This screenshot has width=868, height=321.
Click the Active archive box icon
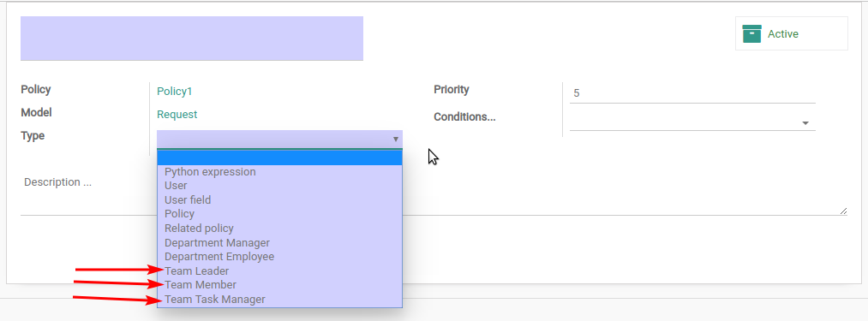pyautogui.click(x=751, y=33)
